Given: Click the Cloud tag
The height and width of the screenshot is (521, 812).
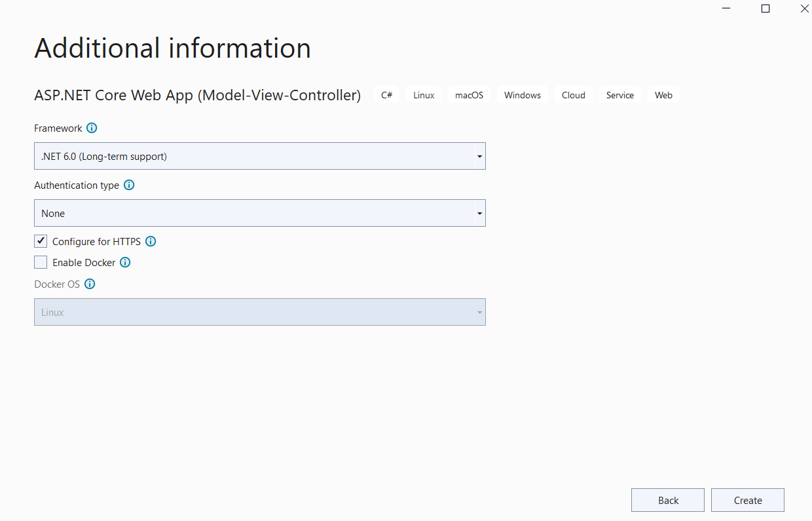Looking at the screenshot, I should (x=574, y=95).
